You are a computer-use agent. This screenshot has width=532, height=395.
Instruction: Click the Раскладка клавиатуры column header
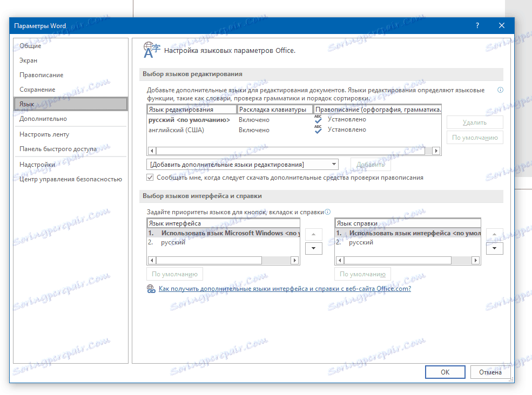[275, 110]
